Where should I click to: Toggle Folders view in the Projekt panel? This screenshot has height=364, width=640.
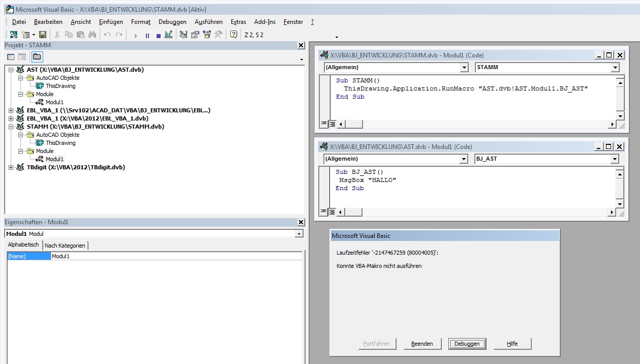37,56
